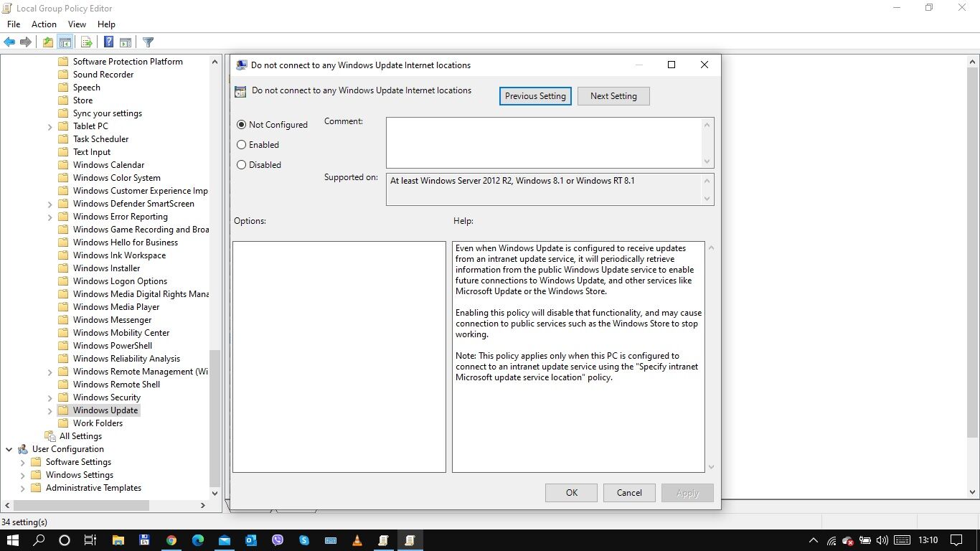Image resolution: width=980 pixels, height=551 pixels.
Task: Select the Store folder in the tree
Action: [83, 100]
